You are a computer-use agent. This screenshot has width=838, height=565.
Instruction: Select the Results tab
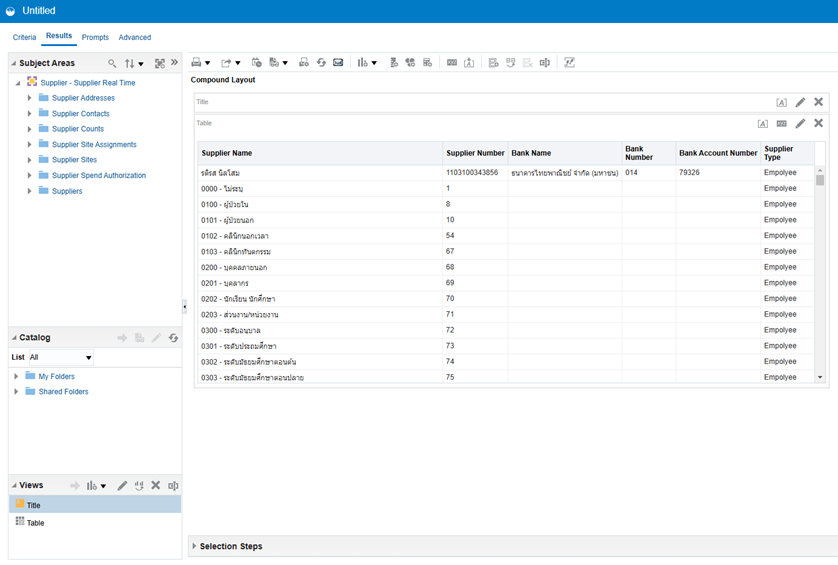[x=59, y=36]
